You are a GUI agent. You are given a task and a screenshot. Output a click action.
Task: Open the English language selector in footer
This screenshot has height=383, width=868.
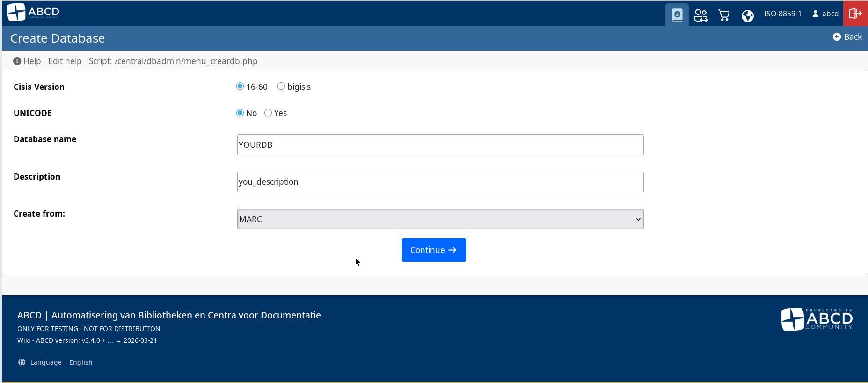coord(80,362)
